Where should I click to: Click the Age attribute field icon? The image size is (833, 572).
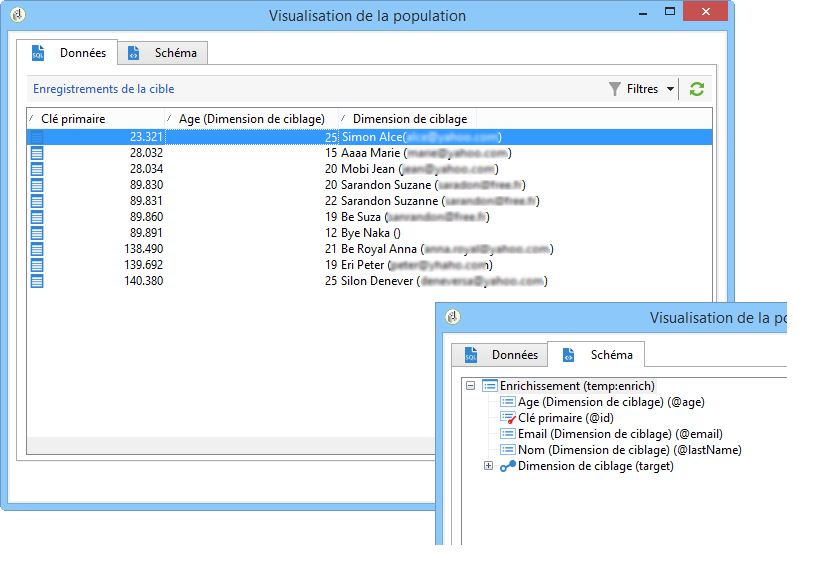(508, 402)
